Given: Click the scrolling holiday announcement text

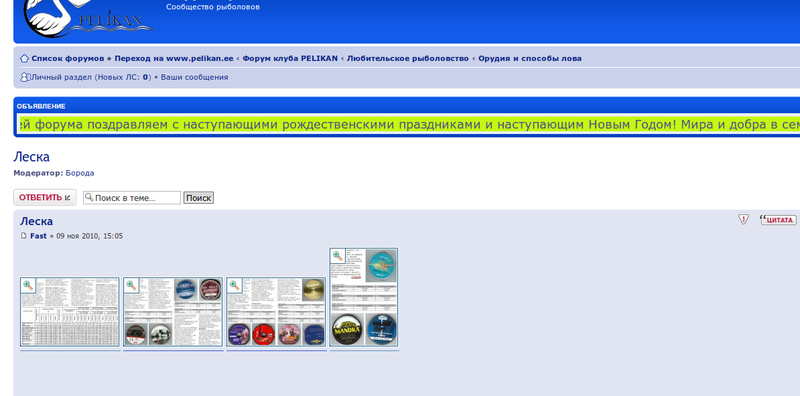Looking at the screenshot, I should click(x=409, y=125).
